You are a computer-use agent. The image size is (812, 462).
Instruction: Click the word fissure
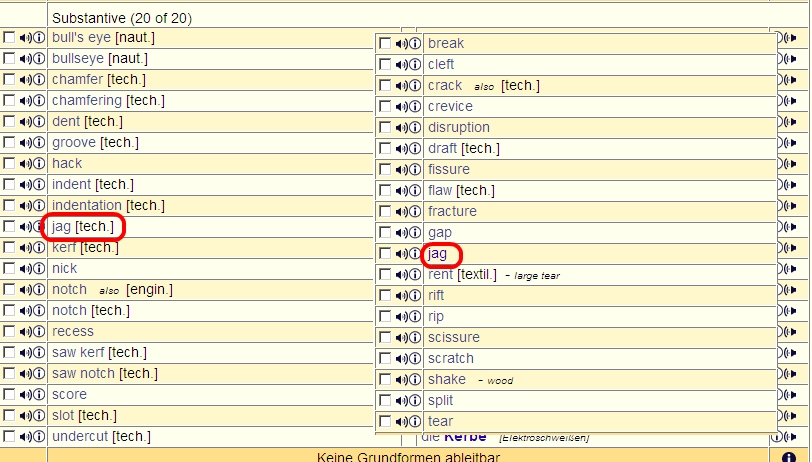pos(448,169)
